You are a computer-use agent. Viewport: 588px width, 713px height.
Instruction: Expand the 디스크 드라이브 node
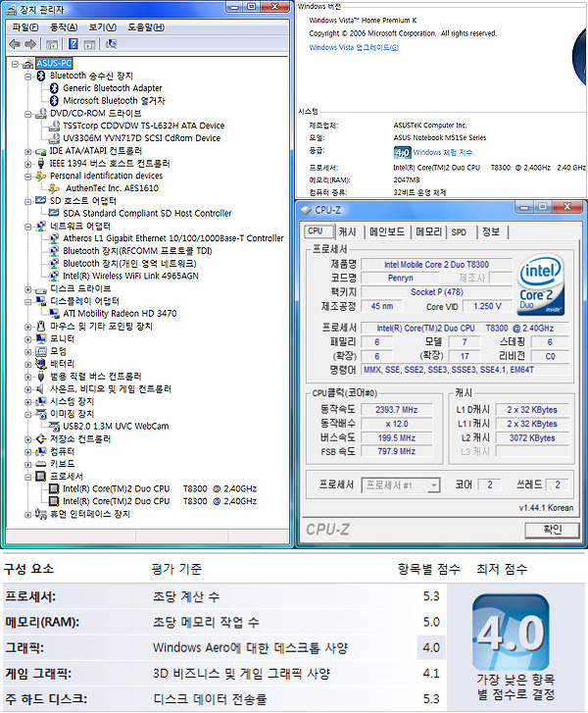click(x=28, y=289)
